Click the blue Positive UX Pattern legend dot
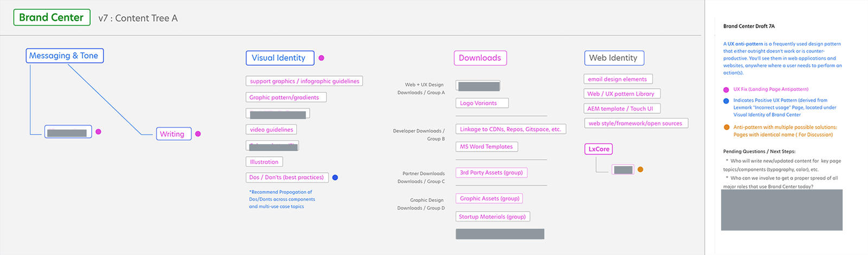868x255 pixels. tap(726, 101)
